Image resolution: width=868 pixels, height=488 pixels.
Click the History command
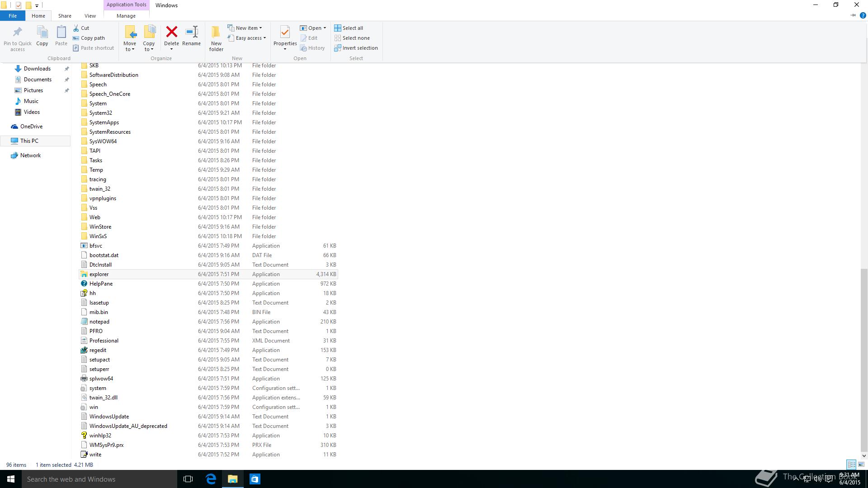(x=313, y=48)
